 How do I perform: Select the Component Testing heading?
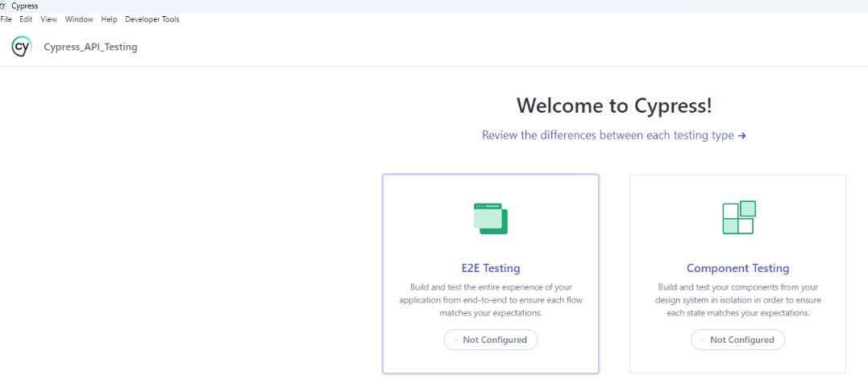click(738, 268)
